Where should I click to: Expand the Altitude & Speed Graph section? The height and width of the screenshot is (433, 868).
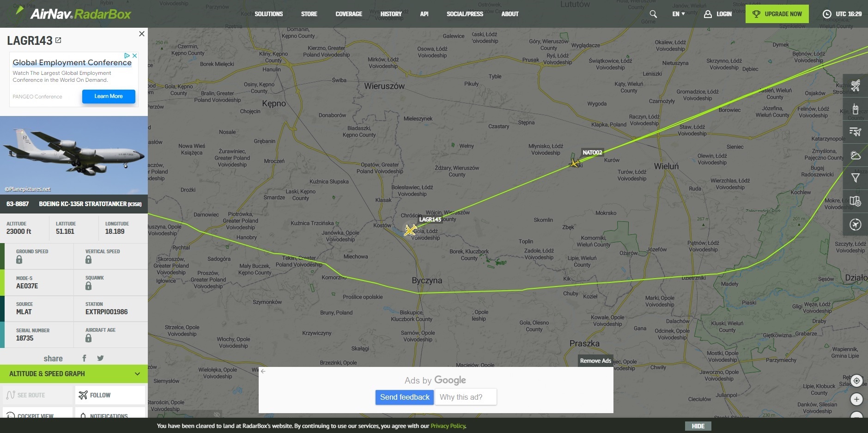pyautogui.click(x=74, y=373)
